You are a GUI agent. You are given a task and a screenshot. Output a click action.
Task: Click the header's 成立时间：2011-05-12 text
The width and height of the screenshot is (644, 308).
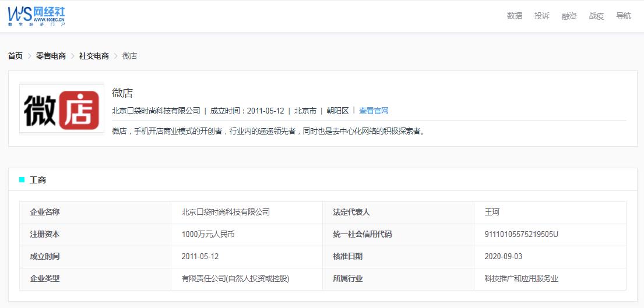tap(247, 111)
